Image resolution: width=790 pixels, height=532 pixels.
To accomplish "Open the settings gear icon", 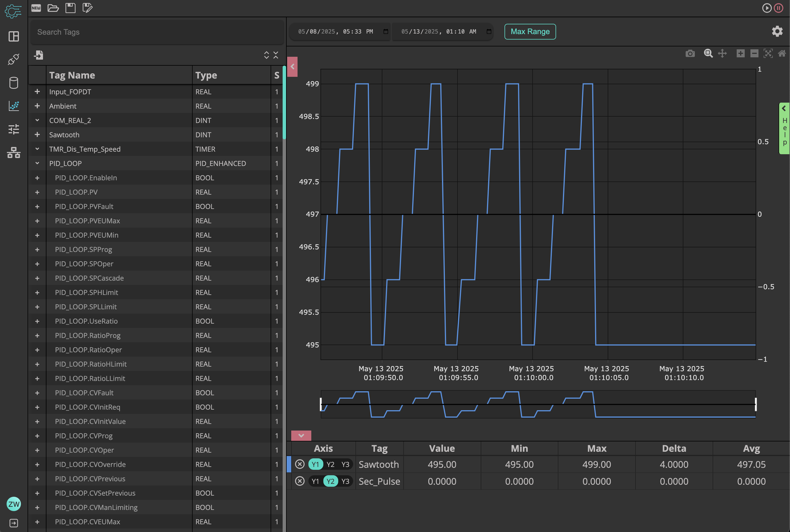I will (x=777, y=31).
